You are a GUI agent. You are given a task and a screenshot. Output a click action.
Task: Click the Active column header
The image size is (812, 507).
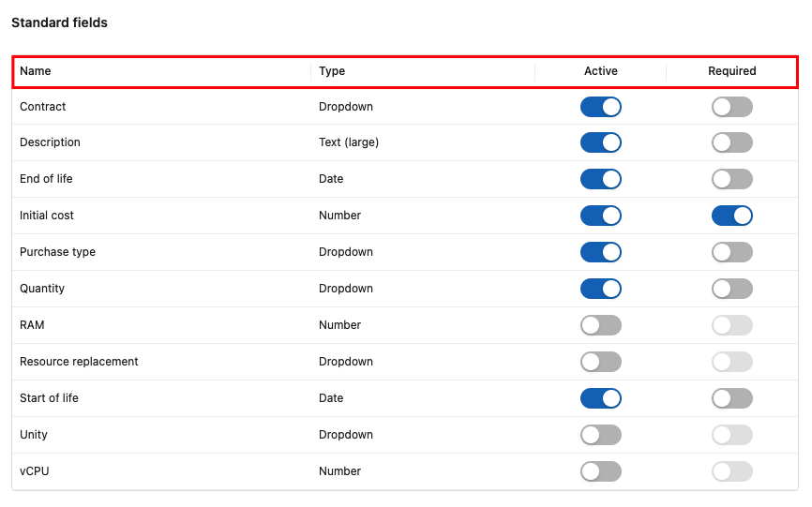pyautogui.click(x=600, y=71)
